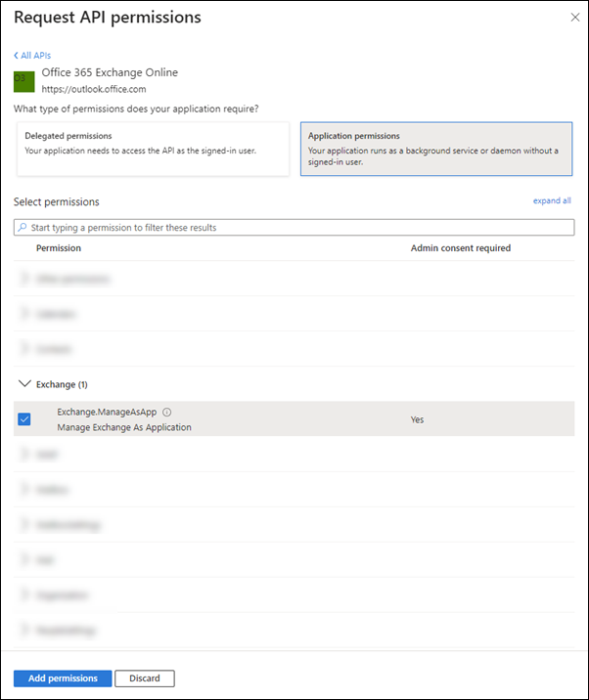
Task: Go back via the All APIs link
Action: (32, 56)
